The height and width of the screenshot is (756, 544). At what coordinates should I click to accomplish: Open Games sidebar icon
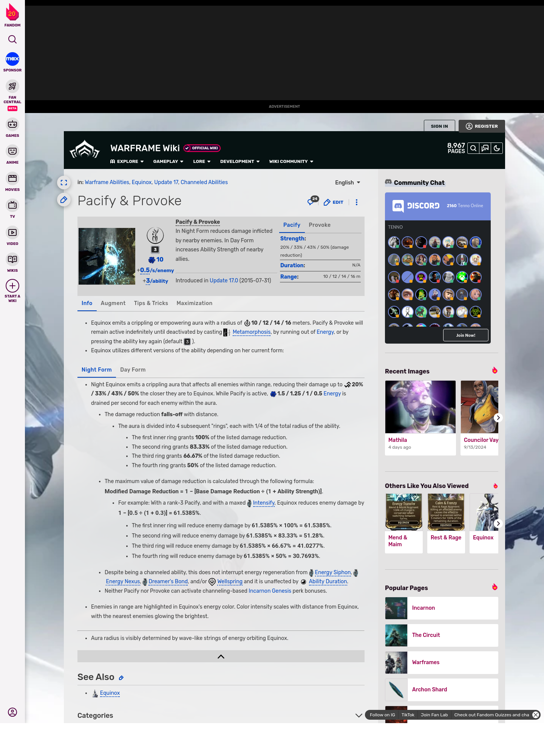pos(12,124)
